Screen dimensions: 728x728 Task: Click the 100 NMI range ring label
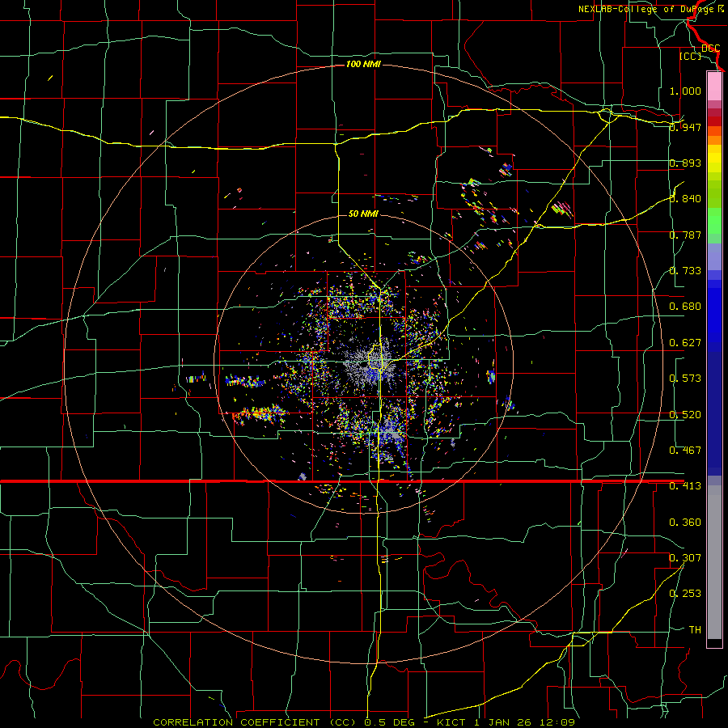(x=363, y=64)
